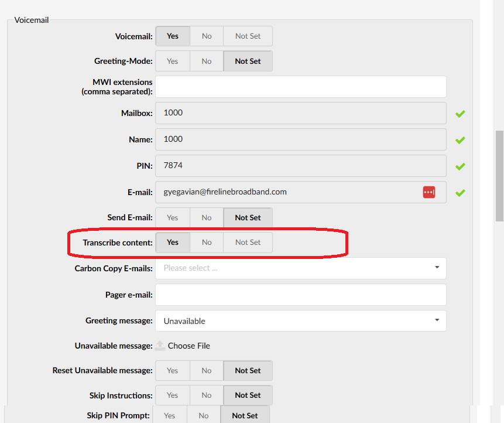Click the vertical scrollbar thumb
The image size is (504, 423).
click(x=499, y=176)
